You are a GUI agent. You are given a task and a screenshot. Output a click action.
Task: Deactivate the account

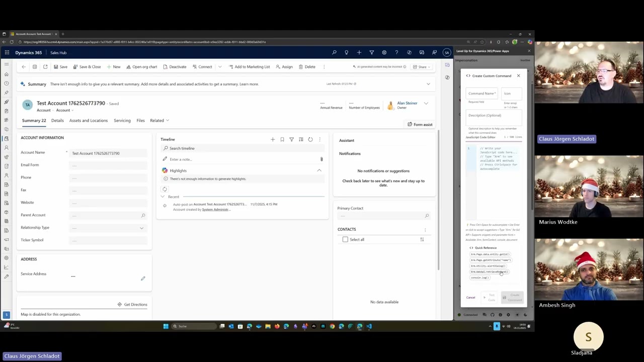click(175, 67)
